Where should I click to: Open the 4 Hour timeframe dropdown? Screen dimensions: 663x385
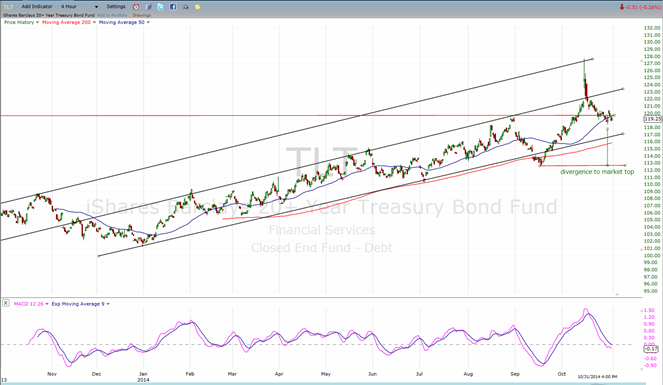(x=79, y=7)
